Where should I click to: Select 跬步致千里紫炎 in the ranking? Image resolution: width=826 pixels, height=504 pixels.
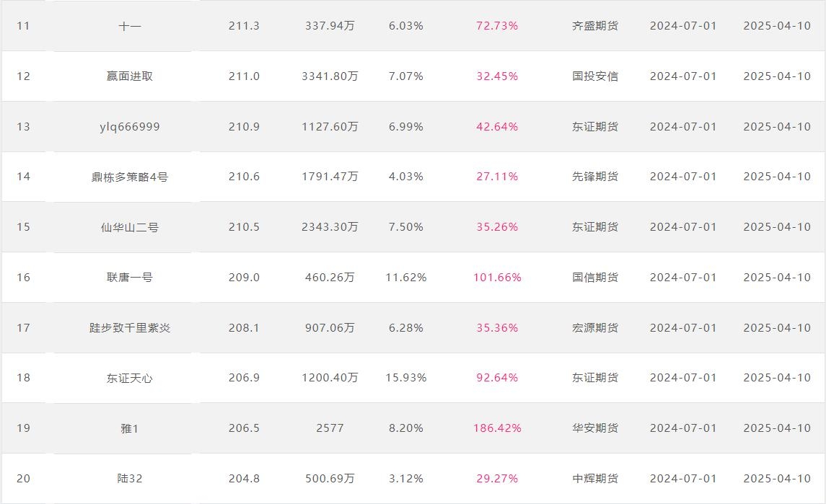pyautogui.click(x=130, y=328)
